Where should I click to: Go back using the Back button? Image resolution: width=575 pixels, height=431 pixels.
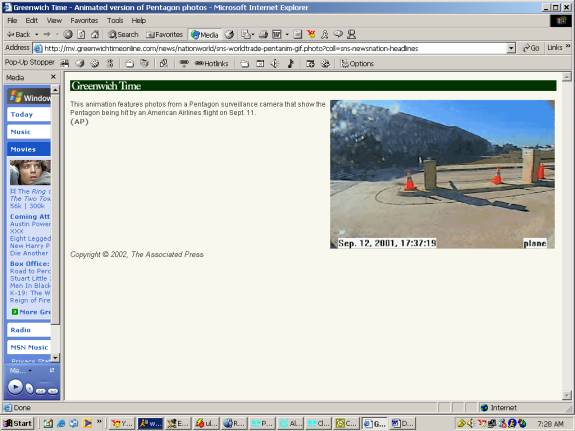[18, 34]
